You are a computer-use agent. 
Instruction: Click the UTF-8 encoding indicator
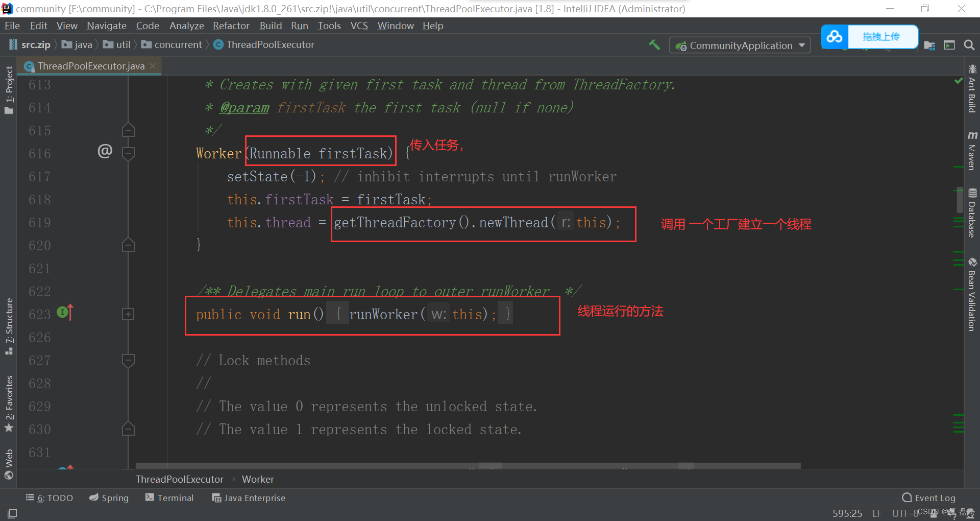coord(905,513)
